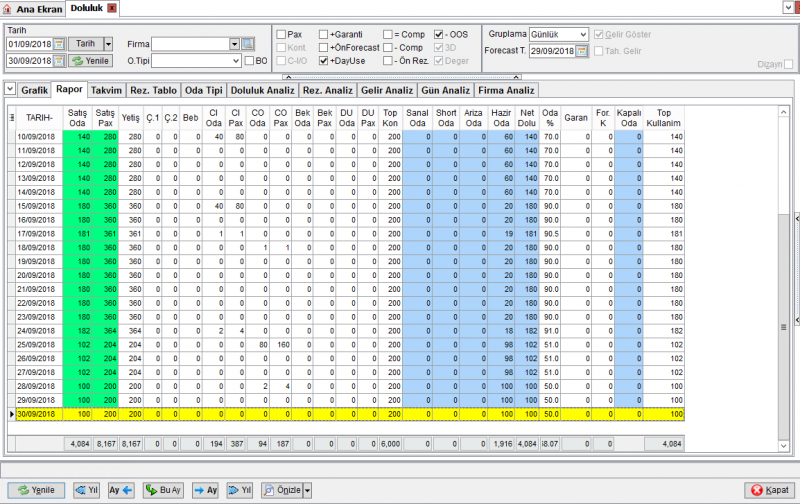Screen dimensions: 800x504
Task: Open the Gruplama Günlük dropdown
Action: pos(583,34)
